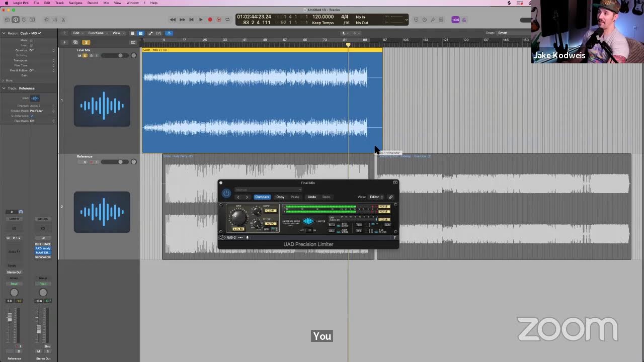Screen dimensions: 644x362
Task: Add a new track with plus button
Action: [64, 42]
